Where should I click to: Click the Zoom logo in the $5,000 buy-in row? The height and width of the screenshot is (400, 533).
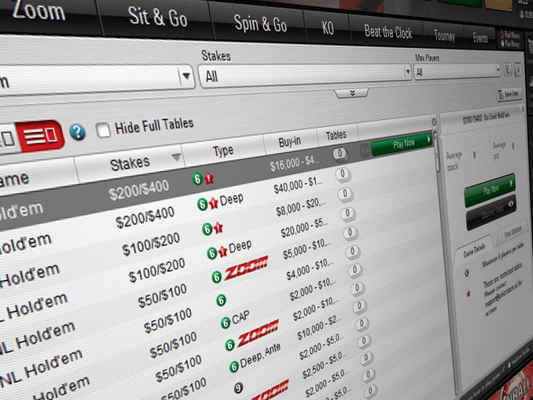click(x=246, y=268)
